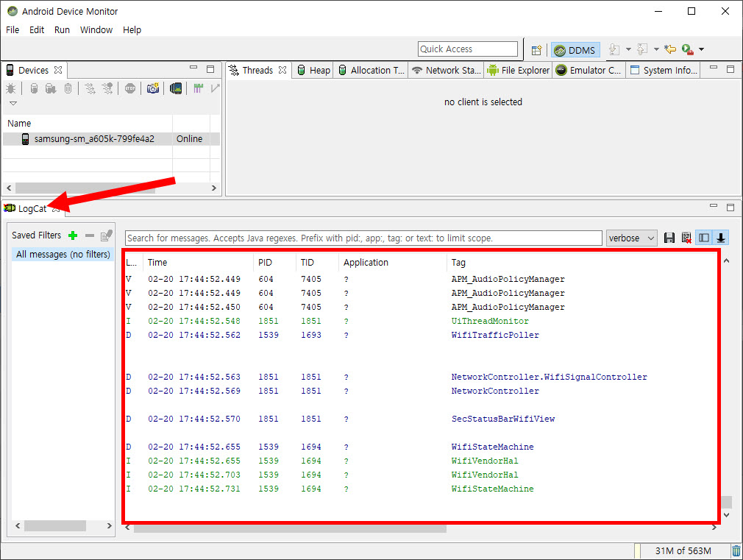Select the Devices tab
The image size is (743, 560).
(x=32, y=70)
